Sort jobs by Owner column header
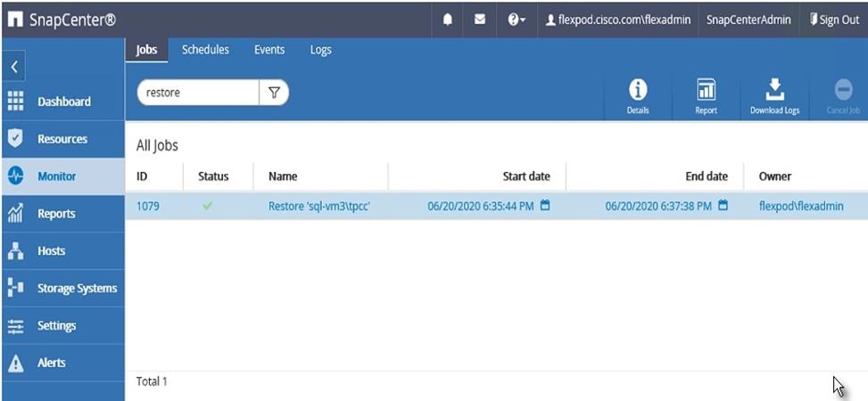 pos(775,176)
